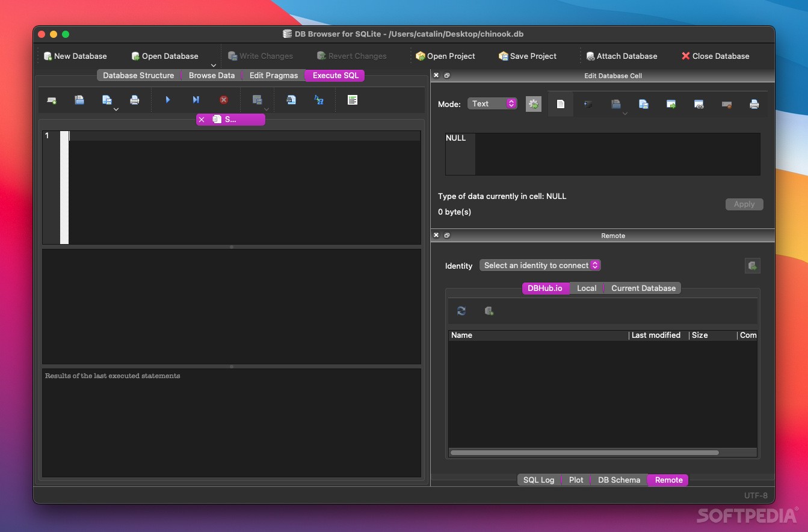Switch to the Local tab
The height and width of the screenshot is (532, 808).
coord(587,288)
